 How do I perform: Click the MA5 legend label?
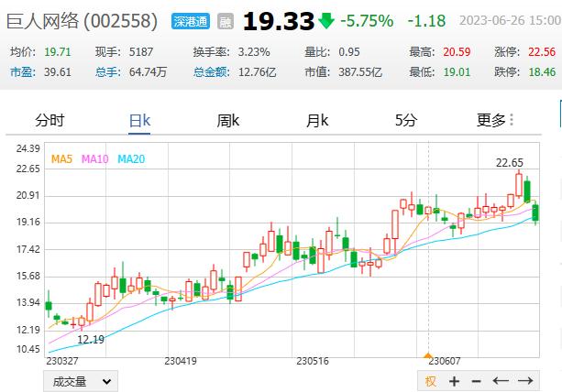click(x=61, y=158)
